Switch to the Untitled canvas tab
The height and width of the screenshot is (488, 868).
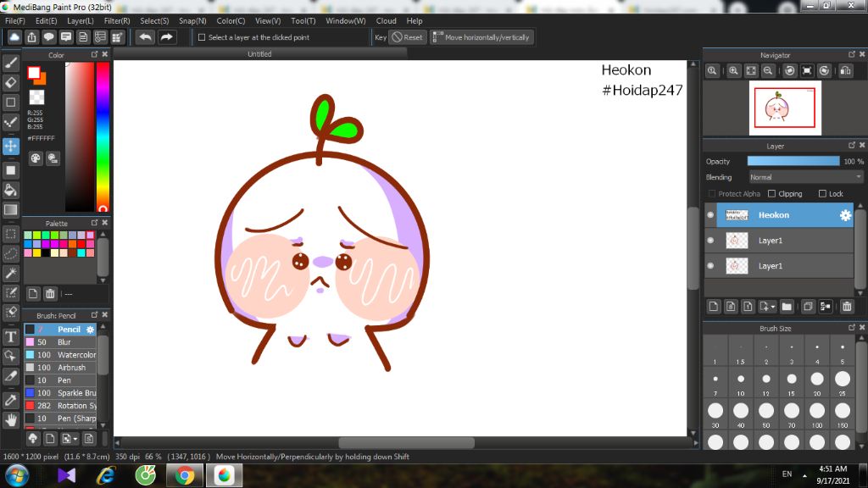[259, 54]
